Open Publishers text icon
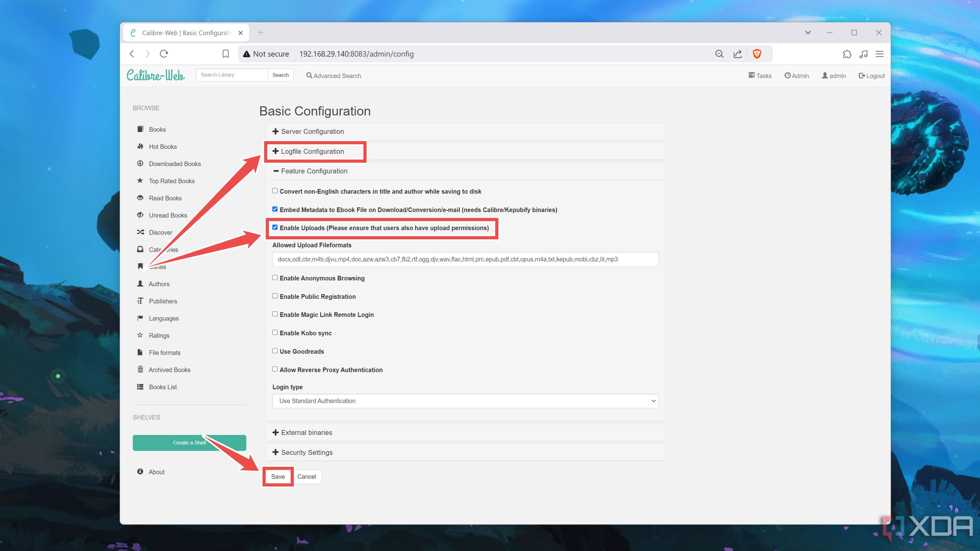 (x=140, y=300)
